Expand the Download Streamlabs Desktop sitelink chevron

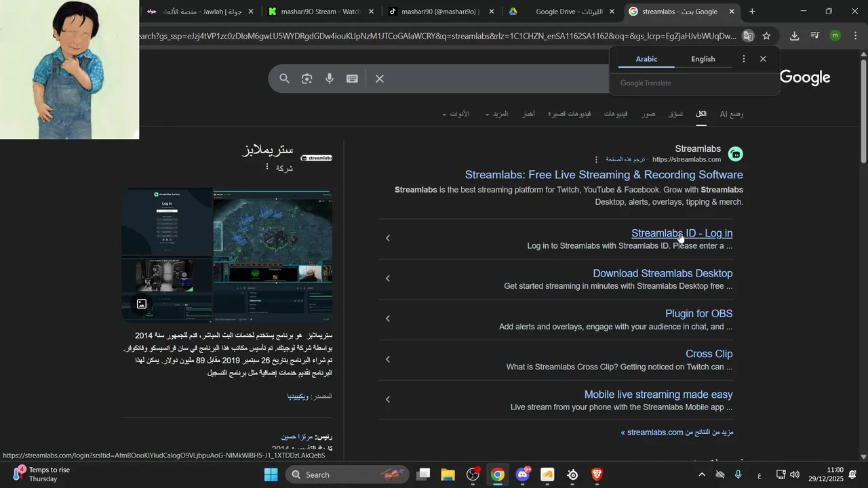(x=388, y=279)
